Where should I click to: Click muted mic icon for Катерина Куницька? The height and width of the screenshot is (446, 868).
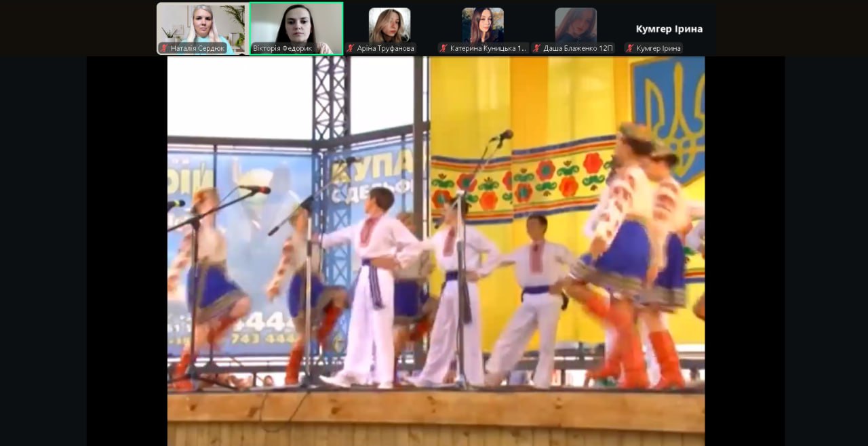[443, 48]
